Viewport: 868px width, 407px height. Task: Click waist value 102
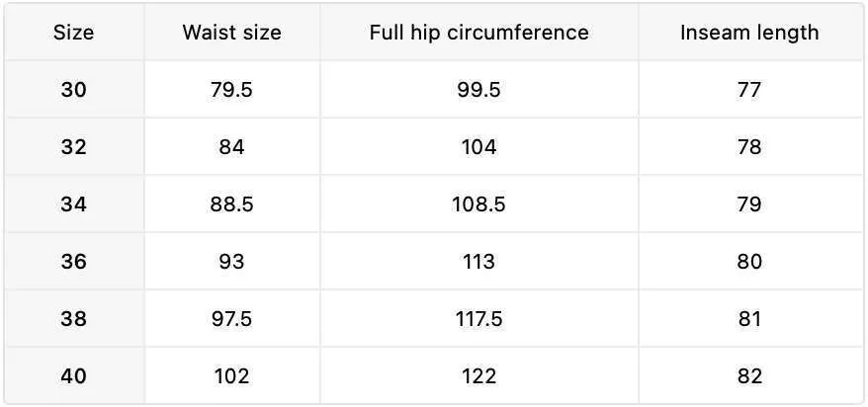pyautogui.click(x=231, y=376)
